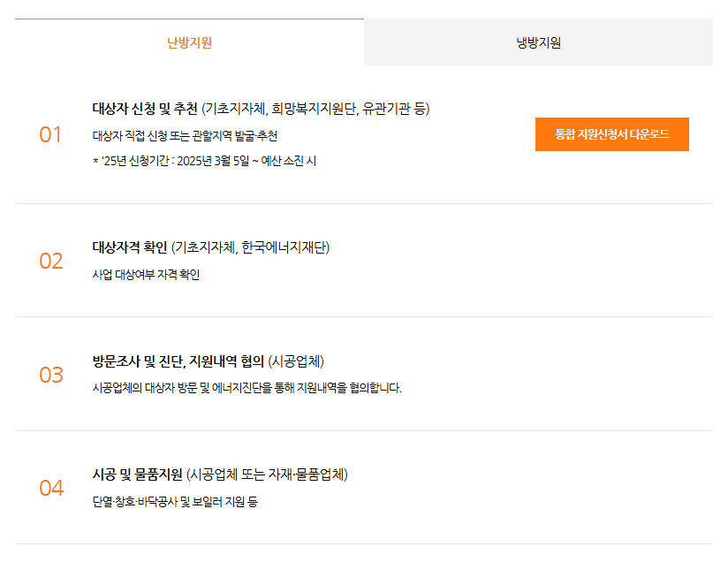Viewport: 728px width, 562px height.
Task: Click the 통합 지원신청서 다운로드 button
Action: click(x=614, y=133)
